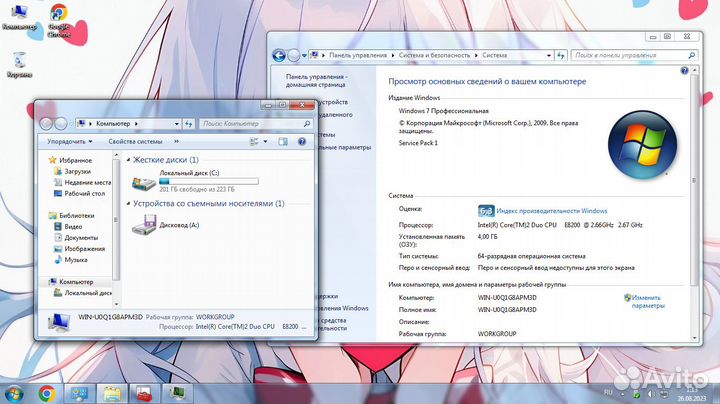Click the Start button on the taskbar
The height and width of the screenshot is (404, 720).
click(x=14, y=394)
